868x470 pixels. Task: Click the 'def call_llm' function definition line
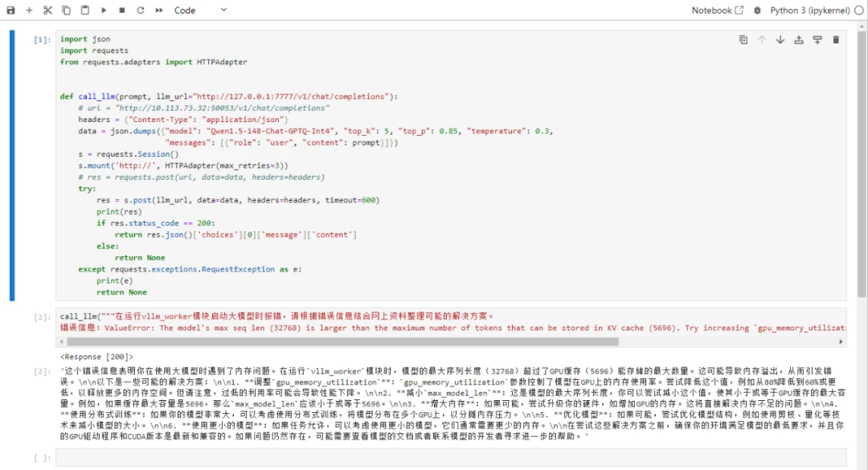coord(228,96)
